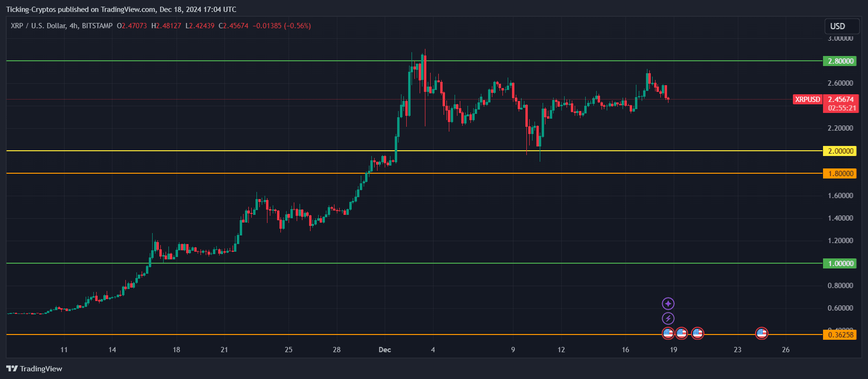Click the 3.00000 price scale value
Image resolution: width=868 pixels, height=379 pixels.
pyautogui.click(x=840, y=38)
